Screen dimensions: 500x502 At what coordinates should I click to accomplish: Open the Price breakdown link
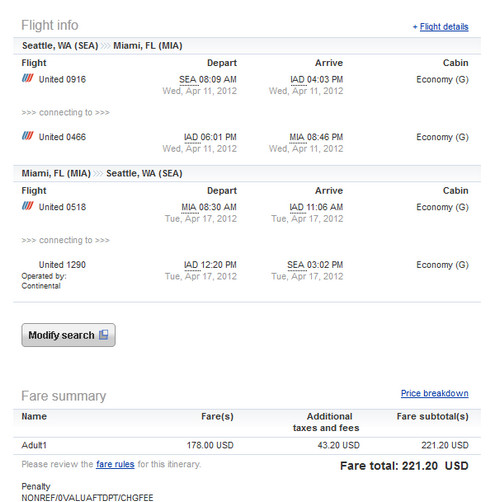tap(435, 393)
